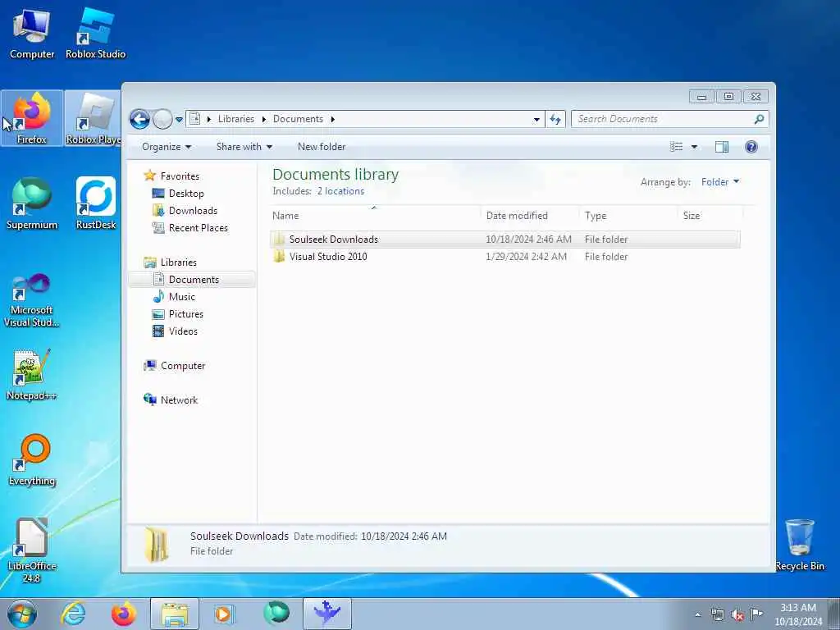This screenshot has height=630, width=840.
Task: Expand the root arrow before Libraries breadcrumb
Action: click(208, 120)
